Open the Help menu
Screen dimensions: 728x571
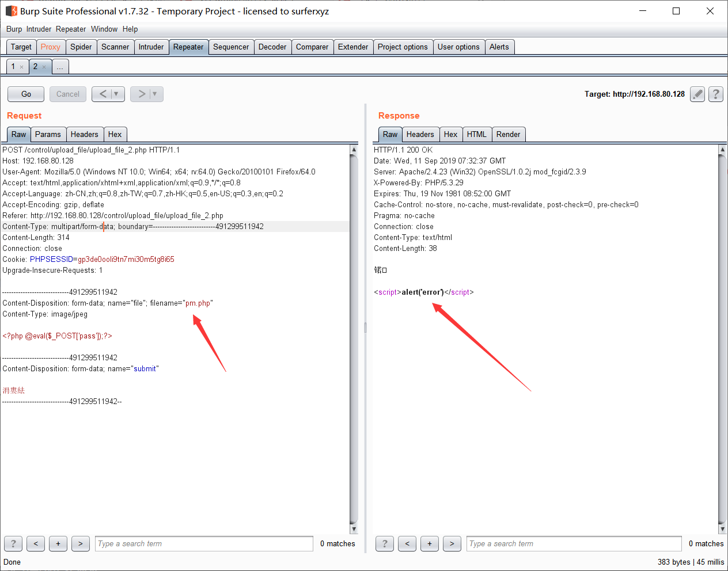click(130, 29)
